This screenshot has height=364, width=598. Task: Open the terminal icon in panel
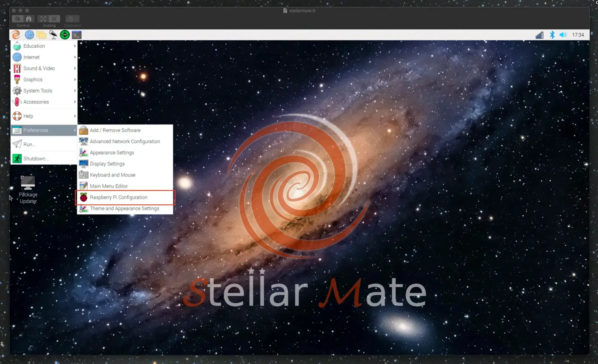77,35
